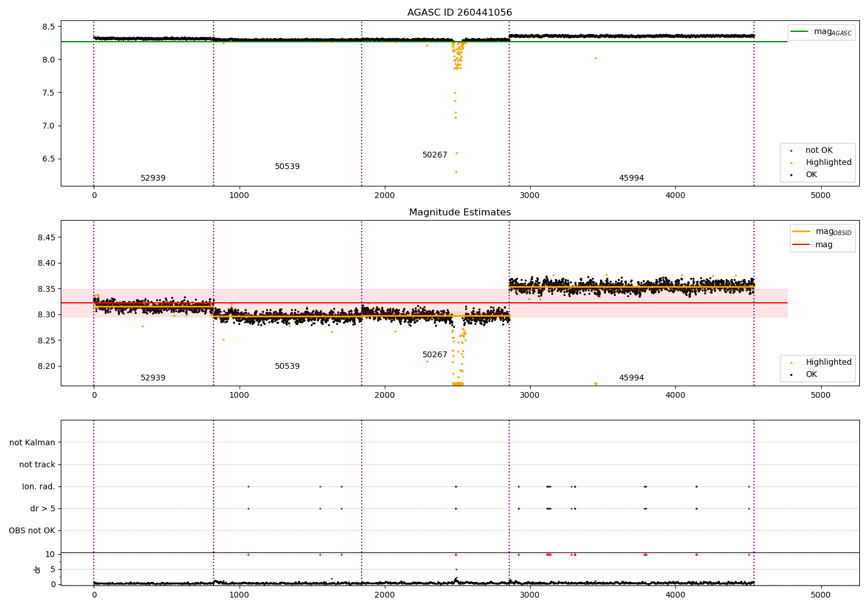The width and height of the screenshot is (868, 608).
Task: Select 'Highlighted' legend entry in Magnitude Estimates plot
Action: tap(829, 362)
